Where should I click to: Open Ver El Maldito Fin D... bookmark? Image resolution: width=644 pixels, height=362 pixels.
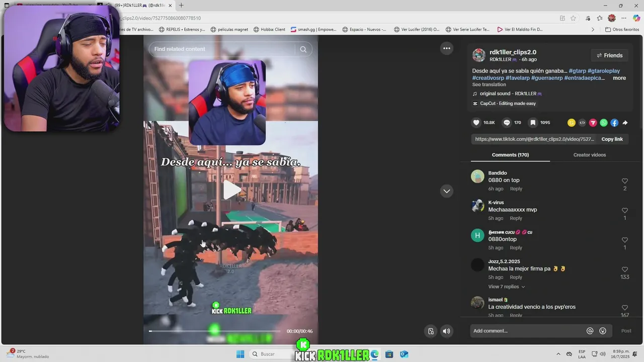pos(520,30)
